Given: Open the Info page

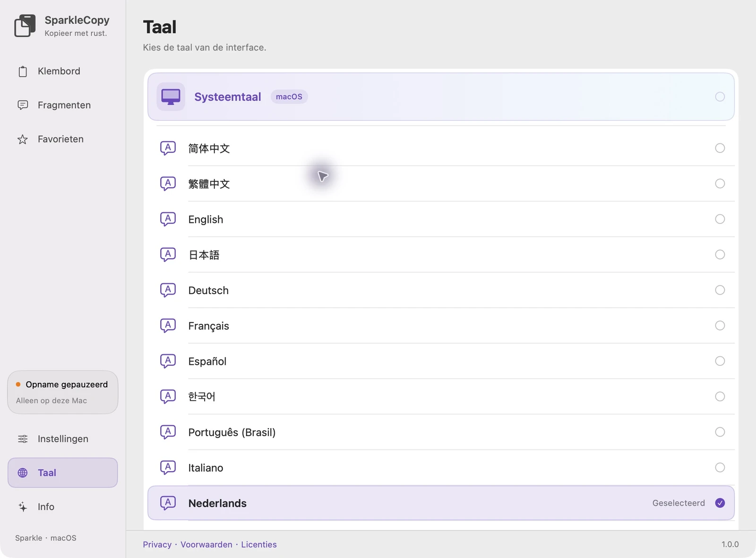Looking at the screenshot, I should click(63, 507).
